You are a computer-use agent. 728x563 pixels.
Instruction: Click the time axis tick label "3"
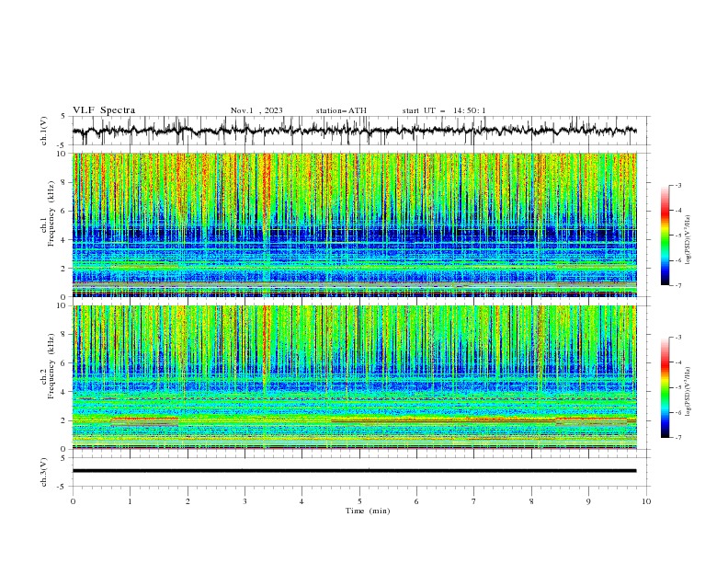click(245, 501)
